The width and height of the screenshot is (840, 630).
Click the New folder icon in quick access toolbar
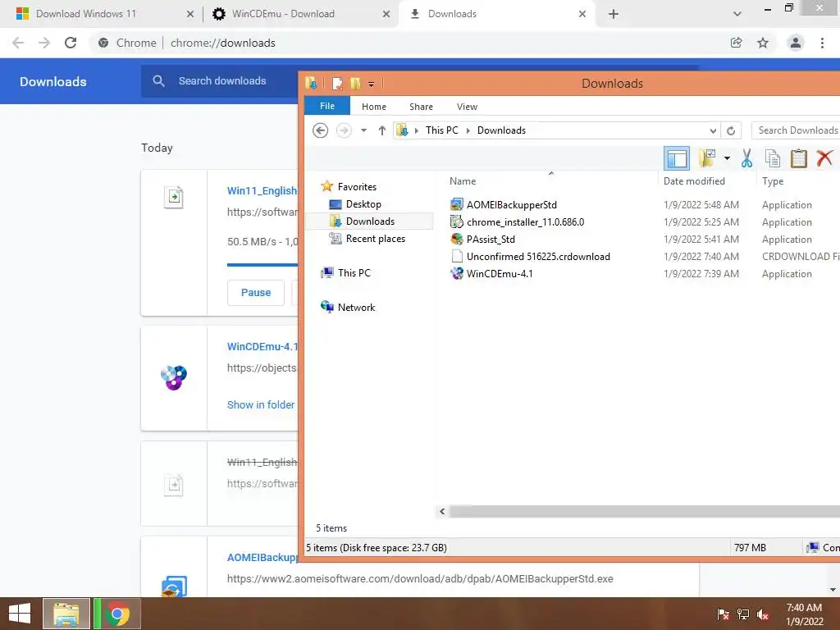point(355,84)
